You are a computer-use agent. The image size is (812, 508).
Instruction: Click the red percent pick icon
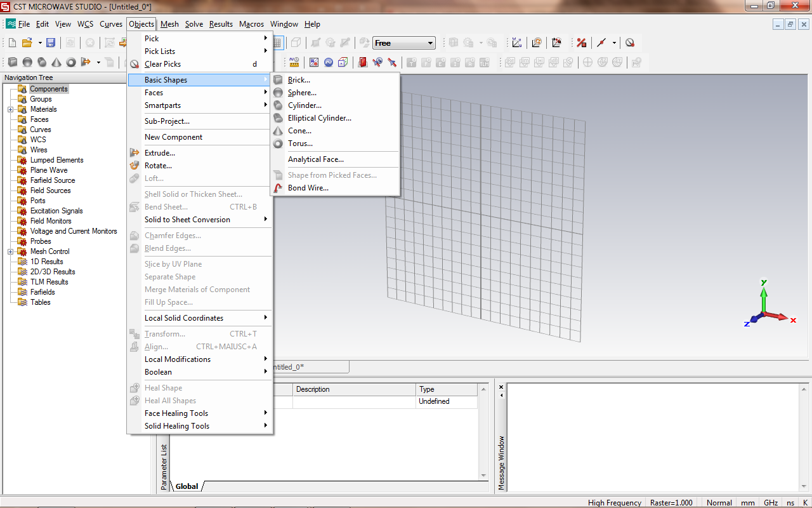581,43
